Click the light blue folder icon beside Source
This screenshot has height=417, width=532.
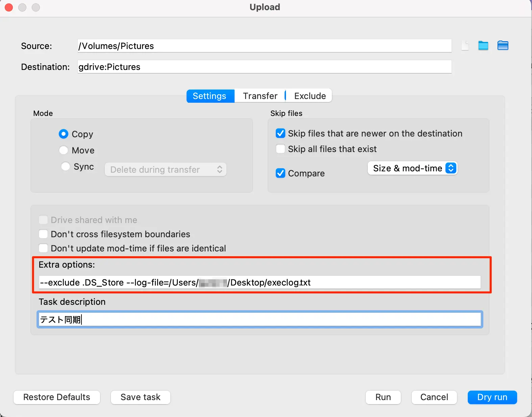(483, 46)
